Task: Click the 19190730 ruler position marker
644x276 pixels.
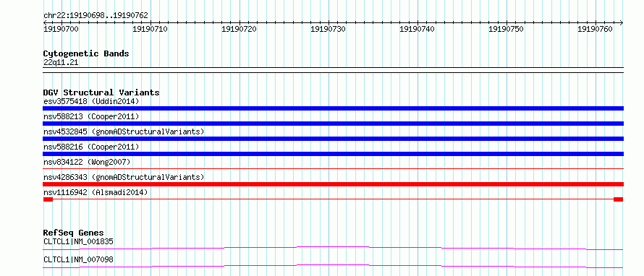Action: tap(329, 29)
